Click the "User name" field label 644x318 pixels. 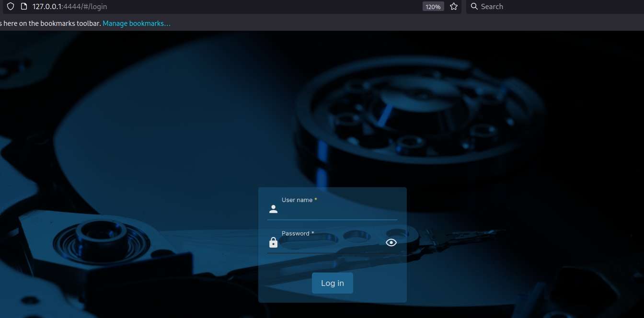click(x=297, y=200)
